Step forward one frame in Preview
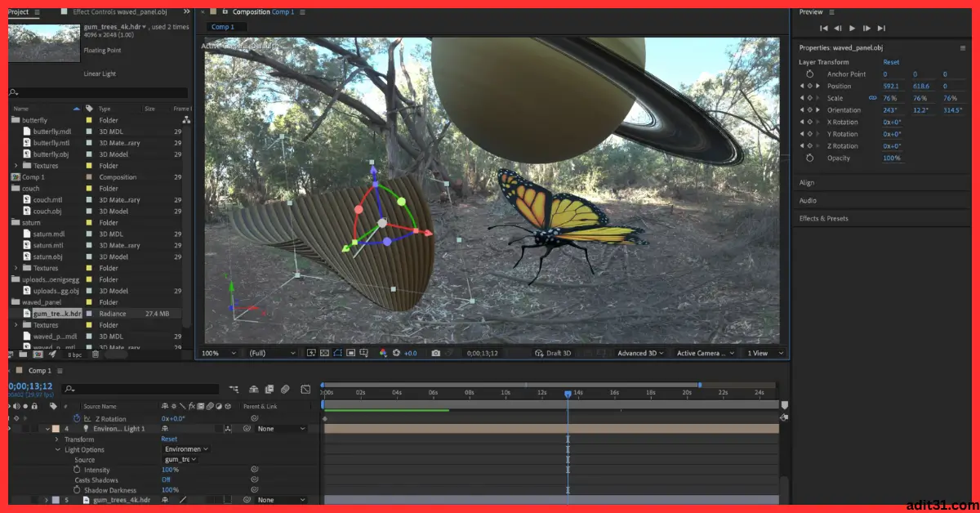Screen dimensions: 980x513 [867, 29]
